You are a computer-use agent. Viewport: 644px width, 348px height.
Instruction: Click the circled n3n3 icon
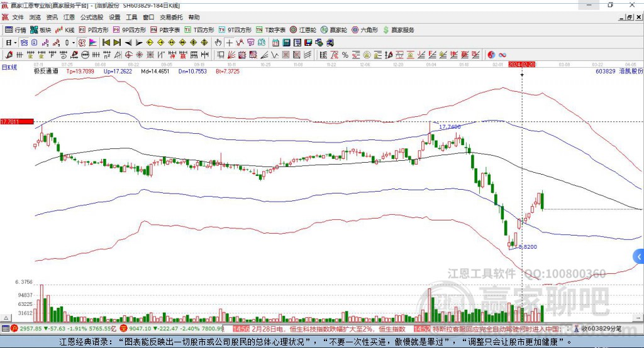pos(85,55)
